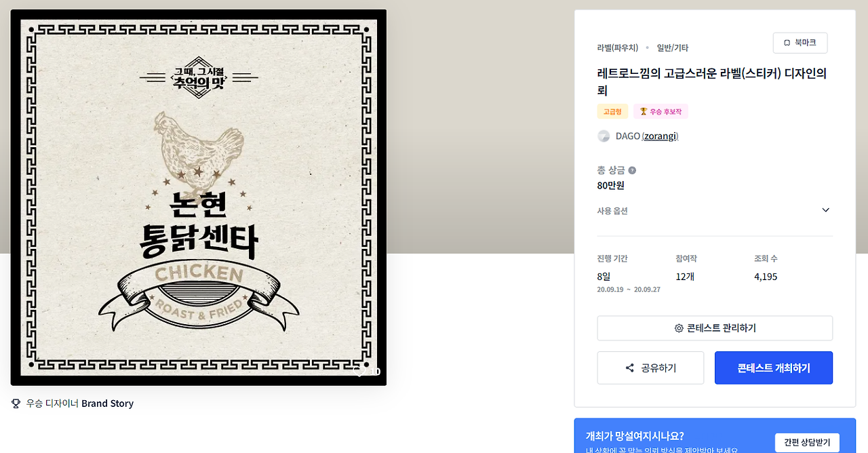868x453 pixels.
Task: Open the zorangi user profile link
Action: coord(660,136)
